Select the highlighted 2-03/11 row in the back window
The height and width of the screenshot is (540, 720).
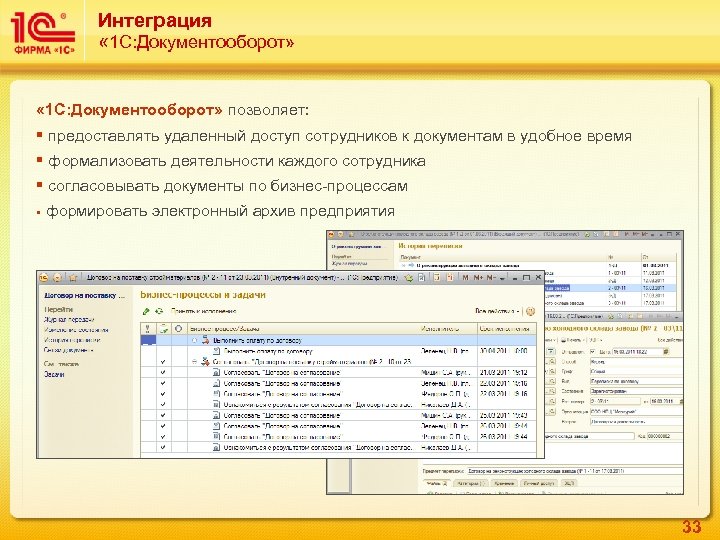click(611, 288)
